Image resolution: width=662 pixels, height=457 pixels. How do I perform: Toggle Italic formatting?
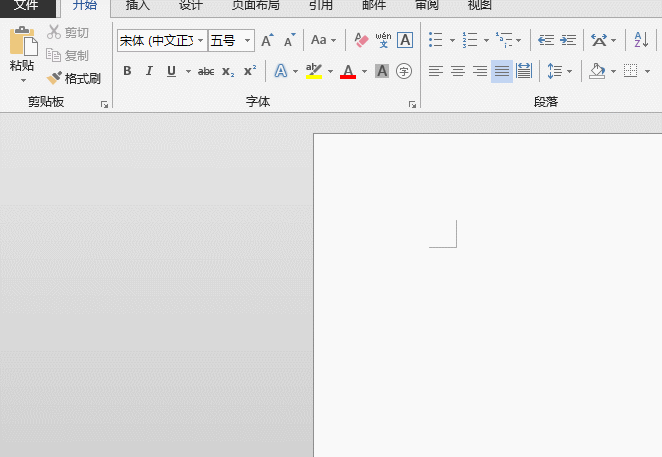149,71
